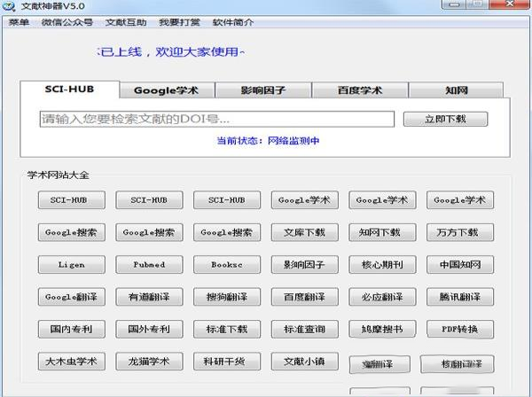Open the 软件简介 menu item
This screenshot has height=397, width=532.
(x=233, y=22)
